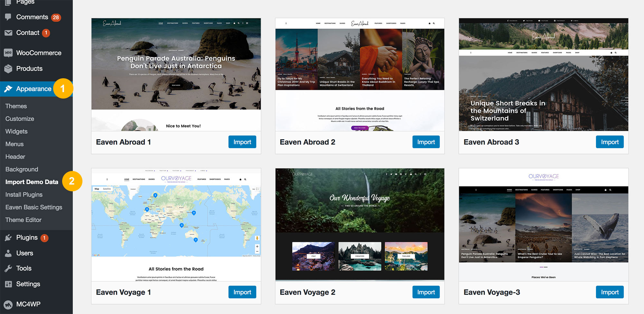Image resolution: width=644 pixels, height=314 pixels.
Task: Select the Settings sliders icon
Action: (x=8, y=284)
